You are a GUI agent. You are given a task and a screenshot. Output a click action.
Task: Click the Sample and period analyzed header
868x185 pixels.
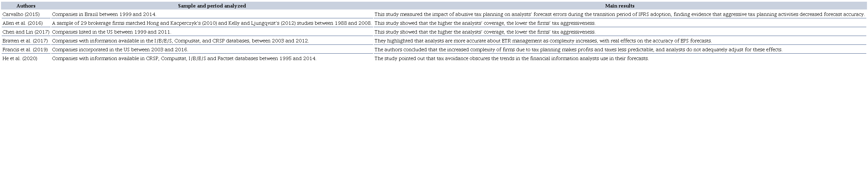coord(212,6)
